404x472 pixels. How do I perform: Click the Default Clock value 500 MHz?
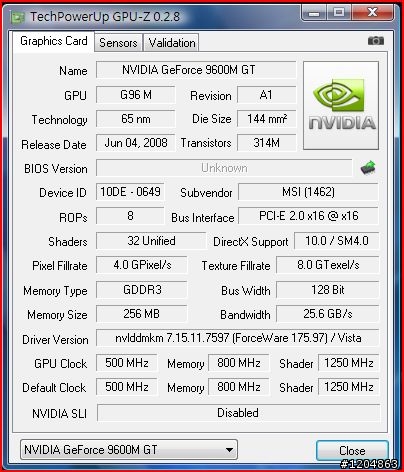pos(127,387)
